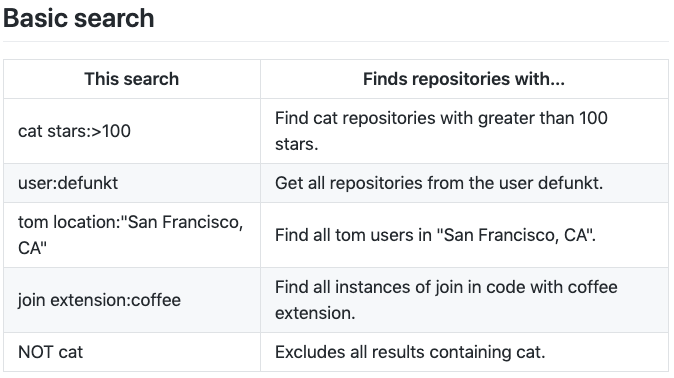The image size is (674, 378).
Task: Click "Find all tom users" description
Action: click(435, 235)
